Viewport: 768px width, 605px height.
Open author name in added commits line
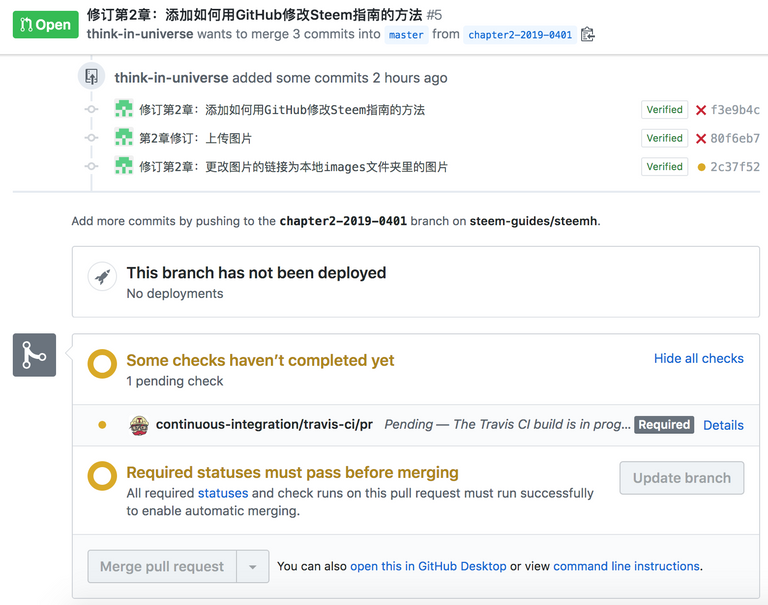(171, 78)
